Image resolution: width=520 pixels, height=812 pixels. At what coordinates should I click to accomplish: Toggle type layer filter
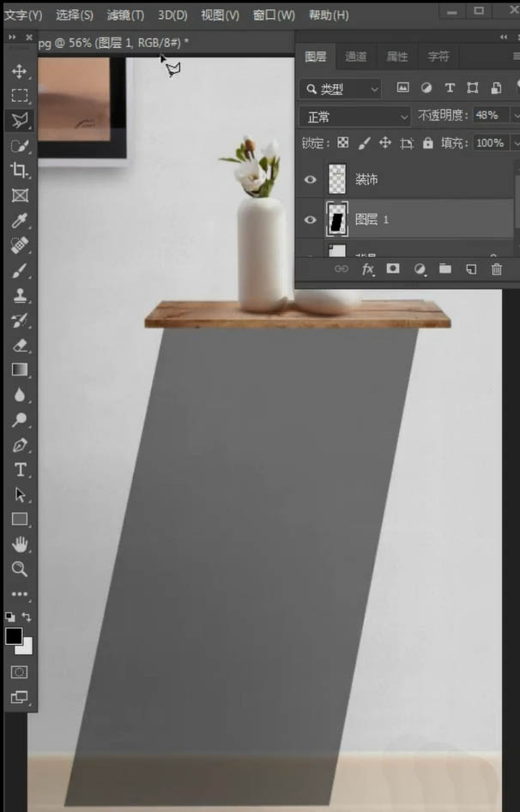450,87
